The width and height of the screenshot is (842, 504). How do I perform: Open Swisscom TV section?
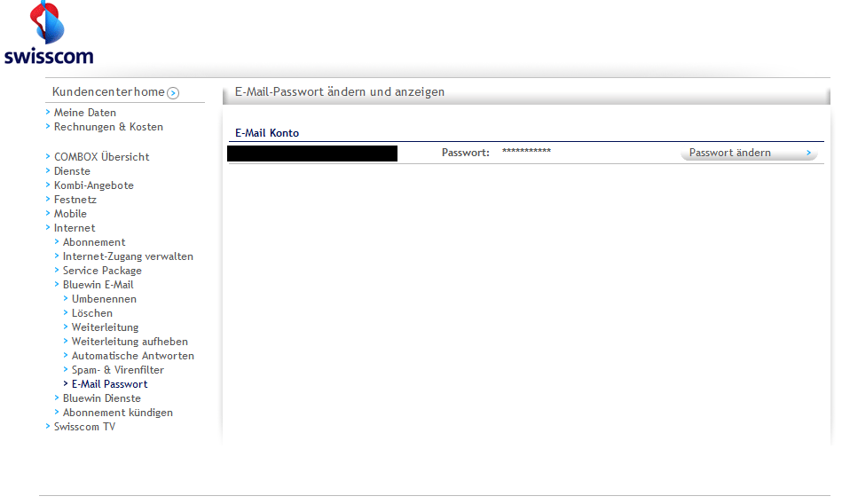point(84,427)
